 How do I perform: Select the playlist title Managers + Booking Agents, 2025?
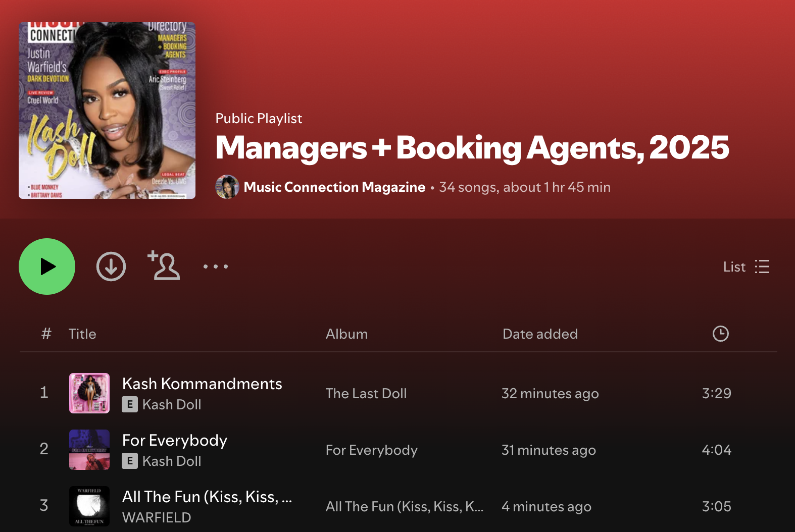point(472,148)
